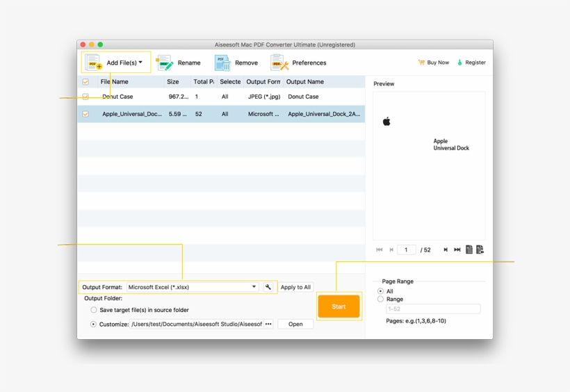Click the 5.59 ... size cell
This screenshot has width=570, height=392.
[x=178, y=114]
